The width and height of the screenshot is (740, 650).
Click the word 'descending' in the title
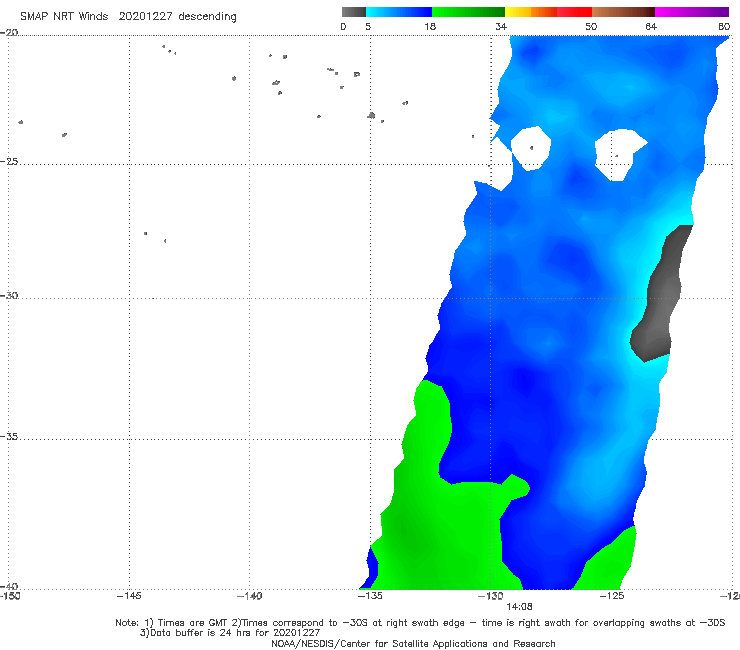click(207, 17)
